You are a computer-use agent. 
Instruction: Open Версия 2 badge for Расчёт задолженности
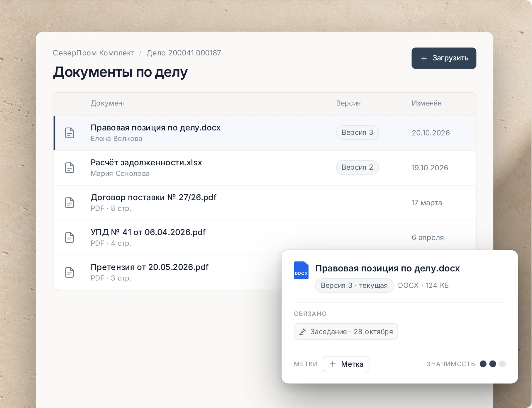click(357, 167)
